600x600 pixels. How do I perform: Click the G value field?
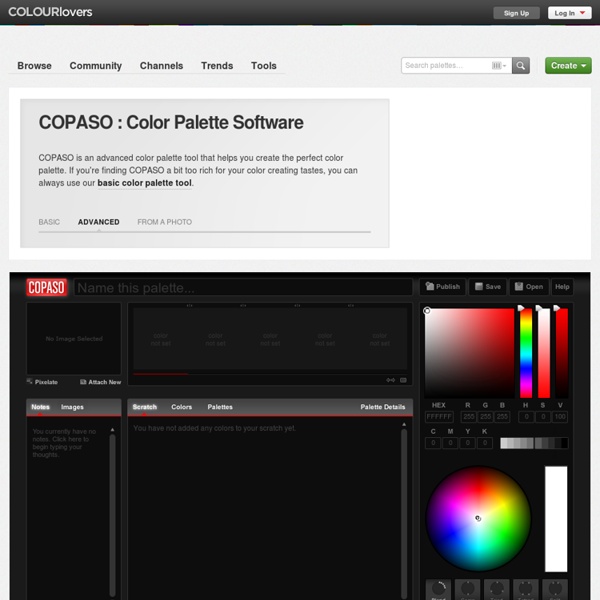[486, 417]
